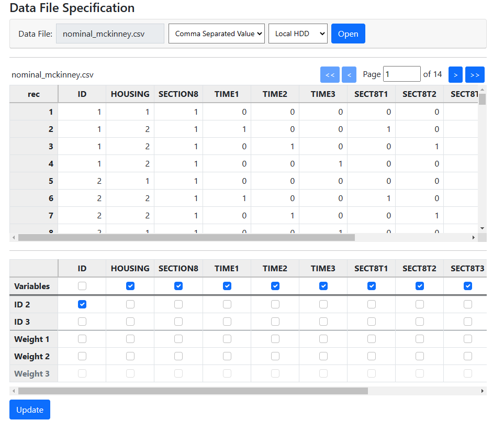This screenshot has height=431, width=504.
Task: Enable Weight 1 for the SECTION8 column
Action: tap(178, 339)
